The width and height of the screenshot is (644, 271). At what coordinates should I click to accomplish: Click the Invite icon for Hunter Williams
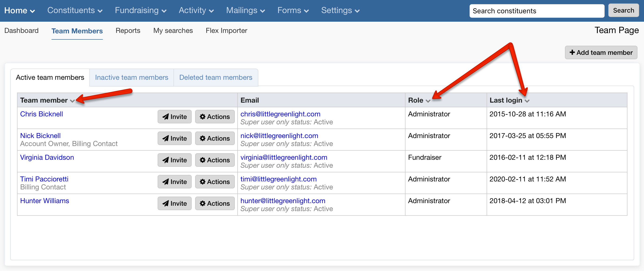click(x=166, y=203)
